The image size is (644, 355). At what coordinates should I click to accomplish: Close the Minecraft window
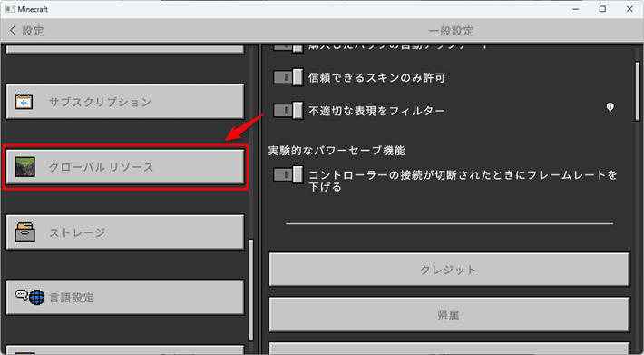(629, 9)
